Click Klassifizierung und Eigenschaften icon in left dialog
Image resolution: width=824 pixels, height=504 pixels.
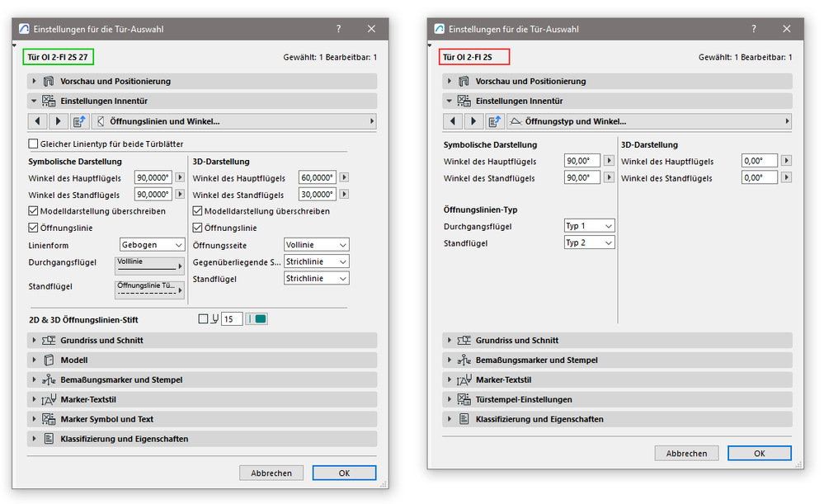click(49, 439)
